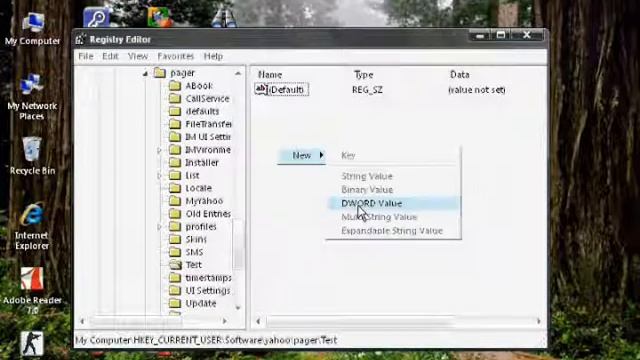The image size is (640, 360).
Task: Open the Help menu
Action: click(x=213, y=56)
